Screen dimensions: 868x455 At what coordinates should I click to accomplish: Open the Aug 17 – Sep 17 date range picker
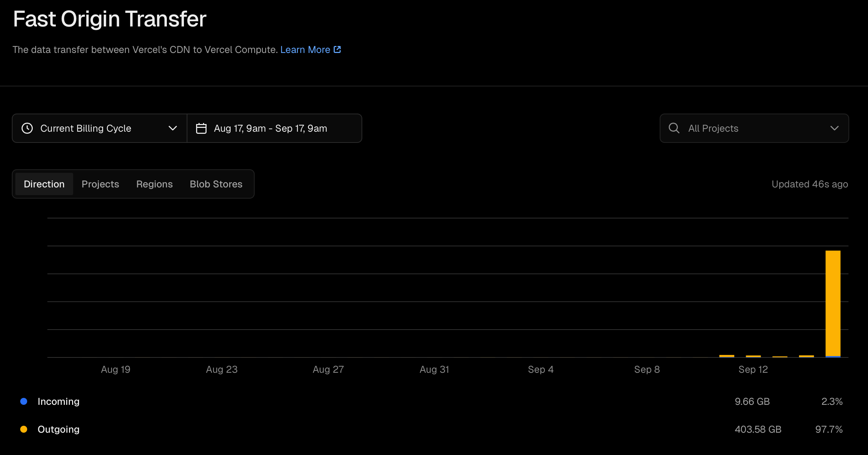click(x=270, y=128)
